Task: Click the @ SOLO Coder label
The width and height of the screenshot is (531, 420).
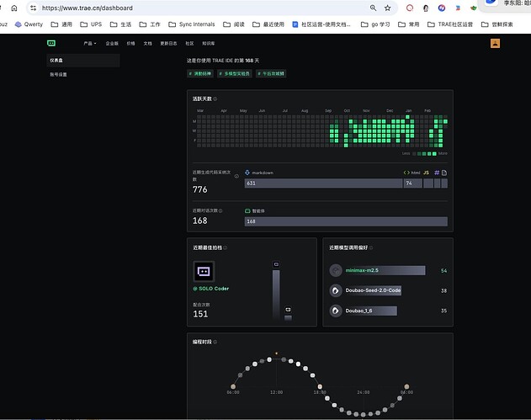Action: pos(211,289)
